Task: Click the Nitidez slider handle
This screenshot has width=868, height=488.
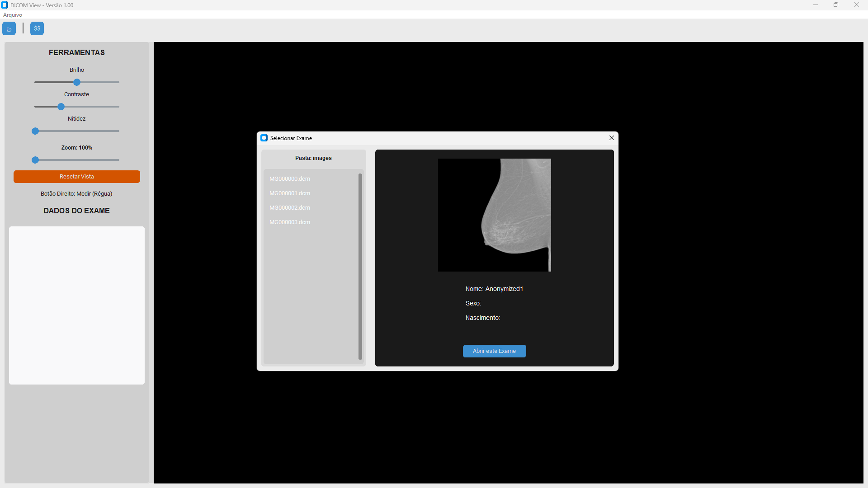Action: coord(35,131)
